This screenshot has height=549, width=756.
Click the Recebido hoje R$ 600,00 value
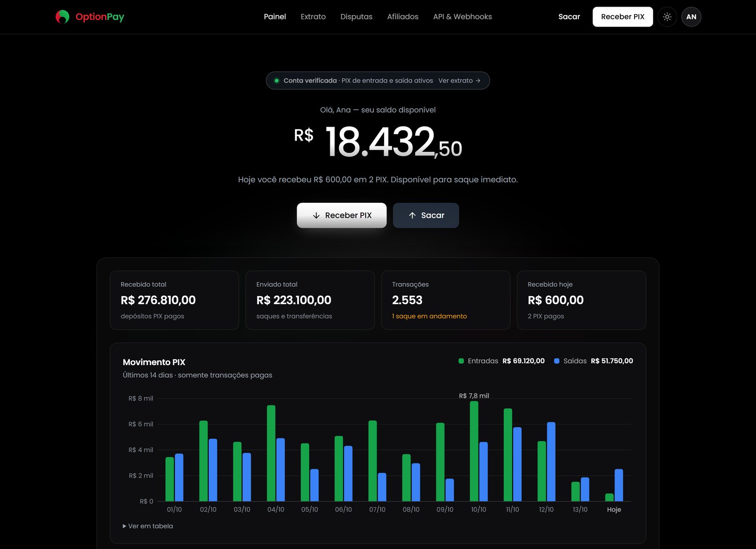point(556,300)
